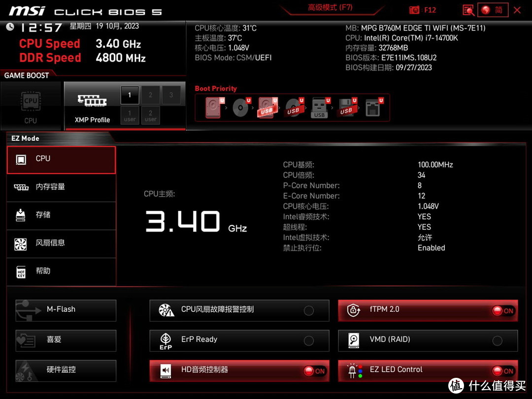Click the P-Core Number value 8
This screenshot has height=399, width=532.
pyautogui.click(x=420, y=186)
